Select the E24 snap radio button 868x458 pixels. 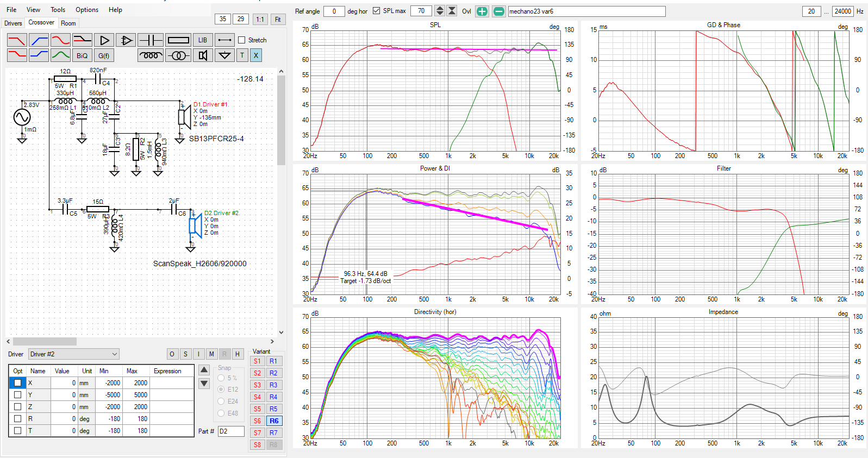[x=221, y=401]
